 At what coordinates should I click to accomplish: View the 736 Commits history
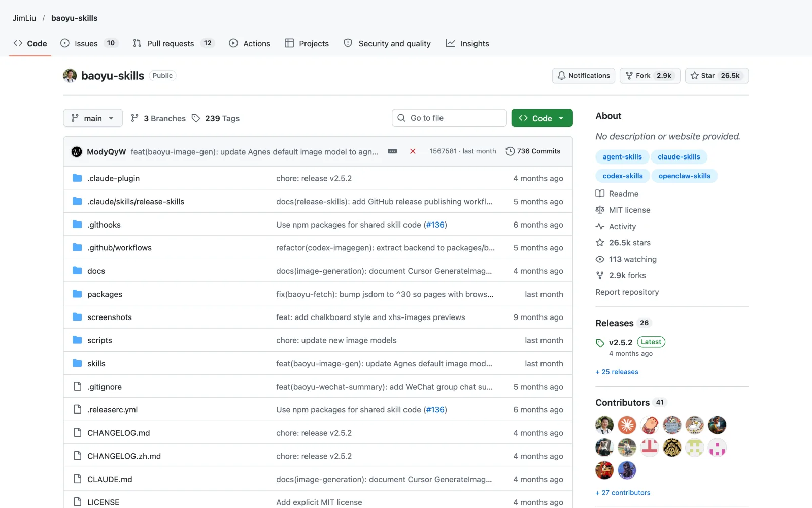pos(533,151)
